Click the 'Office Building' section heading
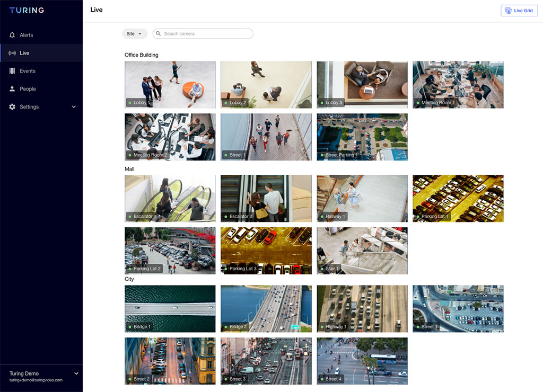543x392 pixels. tap(141, 55)
